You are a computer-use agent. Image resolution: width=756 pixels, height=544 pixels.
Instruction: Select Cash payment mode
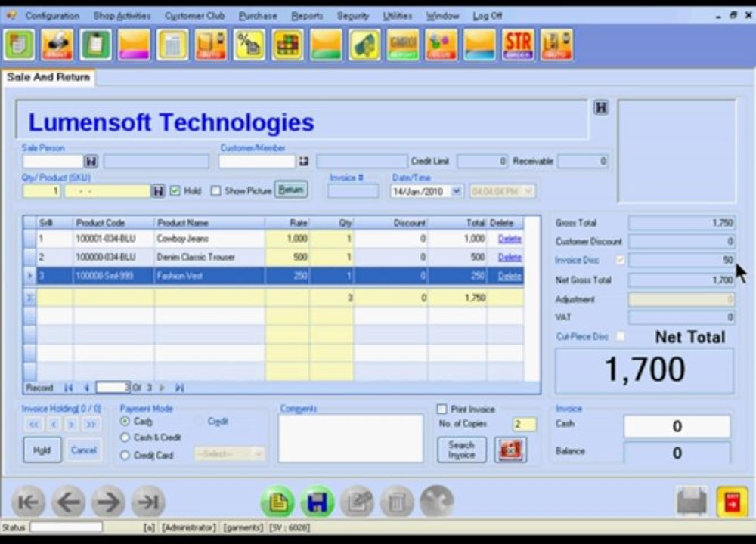(125, 421)
